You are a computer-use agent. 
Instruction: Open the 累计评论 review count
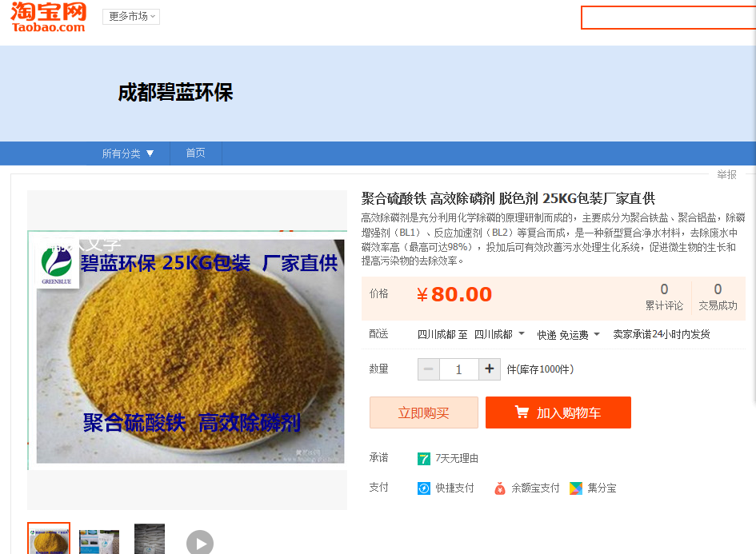(664, 297)
